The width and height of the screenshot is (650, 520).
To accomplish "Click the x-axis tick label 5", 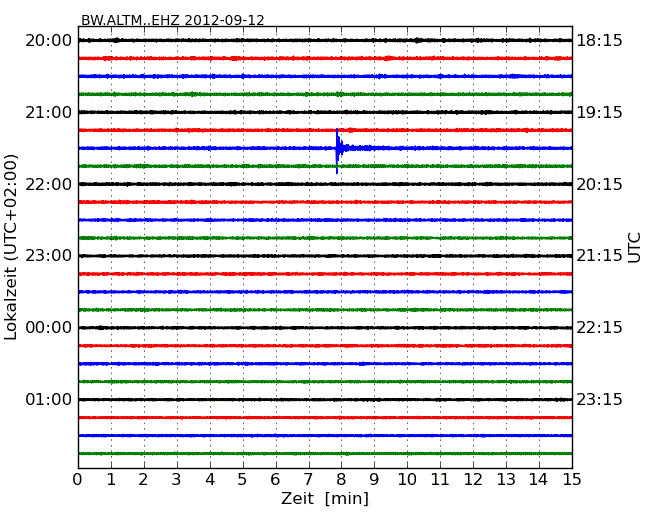I will coord(243,479).
